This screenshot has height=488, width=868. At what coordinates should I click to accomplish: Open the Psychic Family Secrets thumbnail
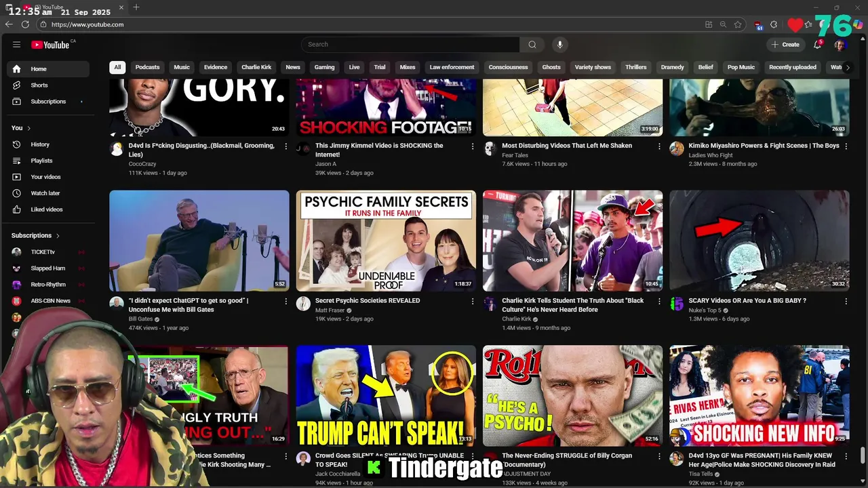tap(386, 241)
